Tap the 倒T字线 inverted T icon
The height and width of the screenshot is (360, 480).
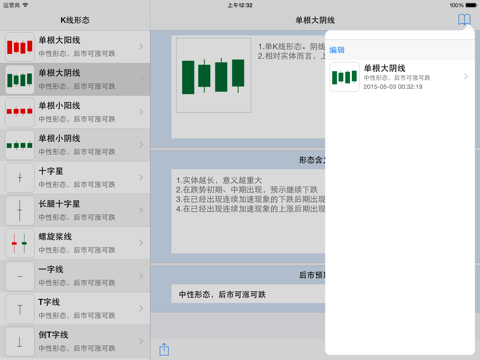(x=20, y=341)
